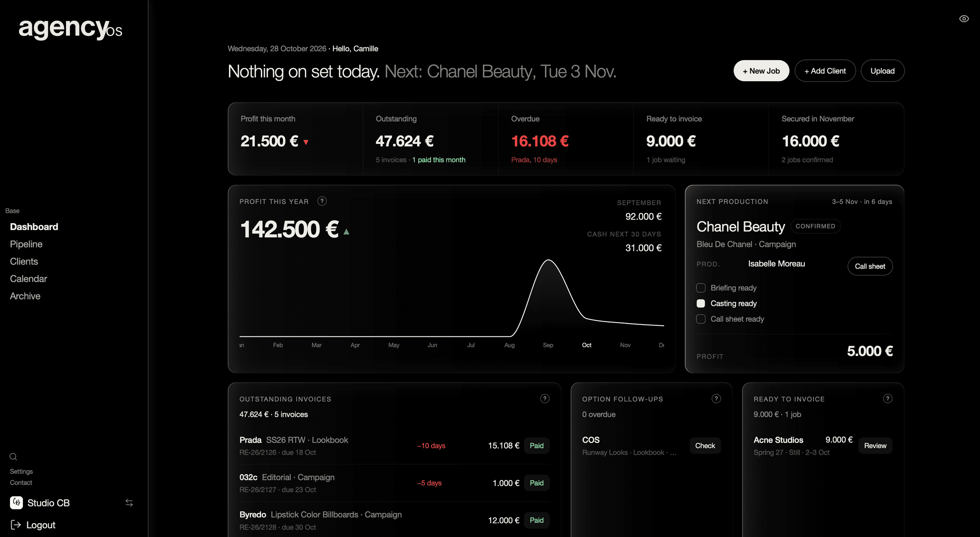Click the Studio CB logo avatar
The height and width of the screenshot is (537, 980).
click(16, 503)
